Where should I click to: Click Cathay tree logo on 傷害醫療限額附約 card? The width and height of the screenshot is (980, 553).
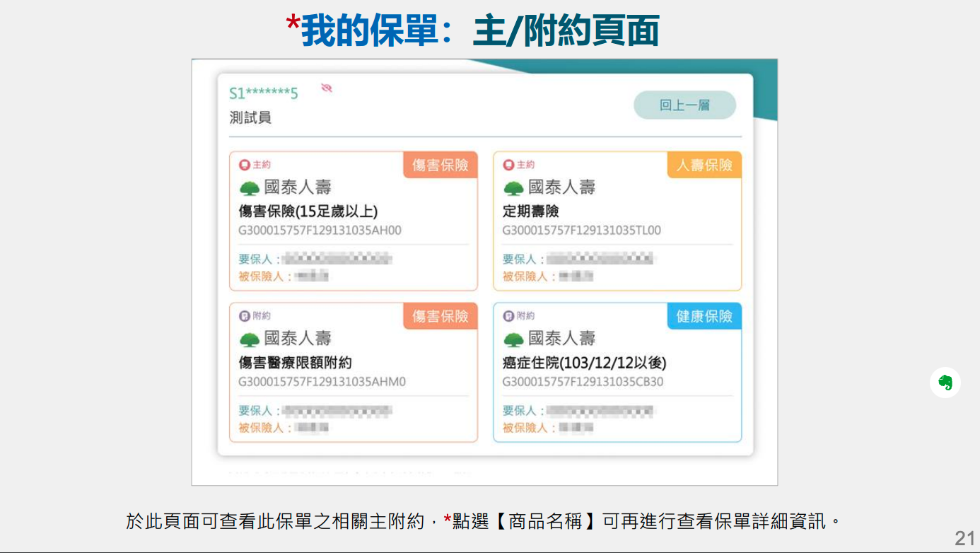coord(249,340)
